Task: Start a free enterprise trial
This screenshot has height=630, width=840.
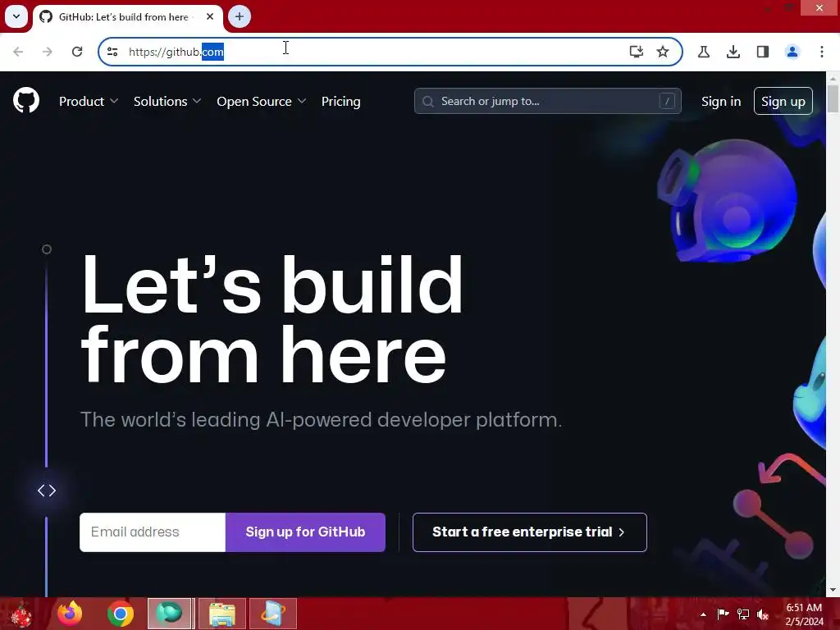Action: click(x=530, y=532)
